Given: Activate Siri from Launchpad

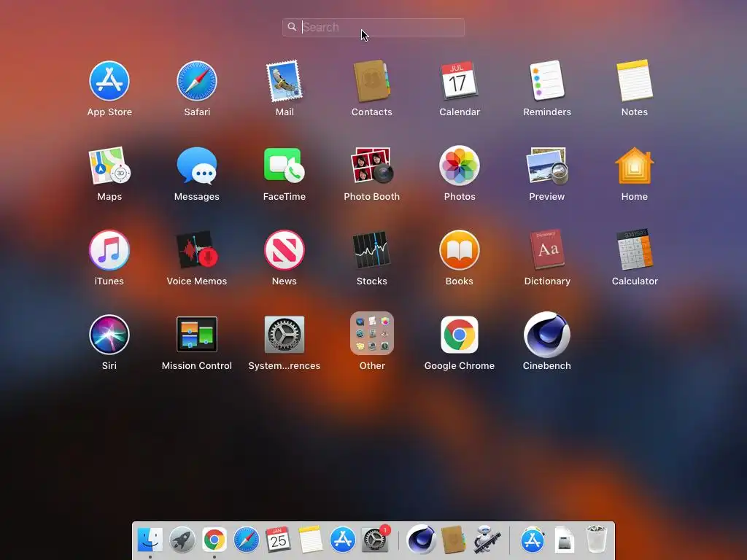Looking at the screenshot, I should [109, 335].
